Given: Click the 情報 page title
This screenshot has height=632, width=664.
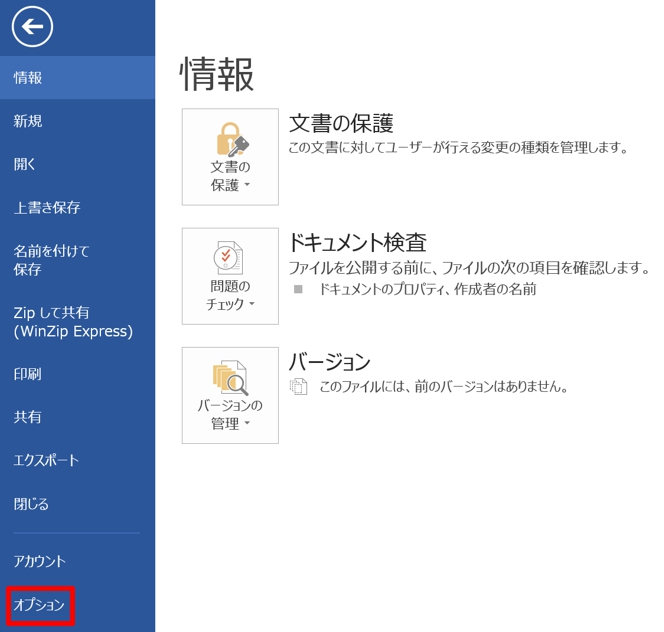Looking at the screenshot, I should pos(217,75).
